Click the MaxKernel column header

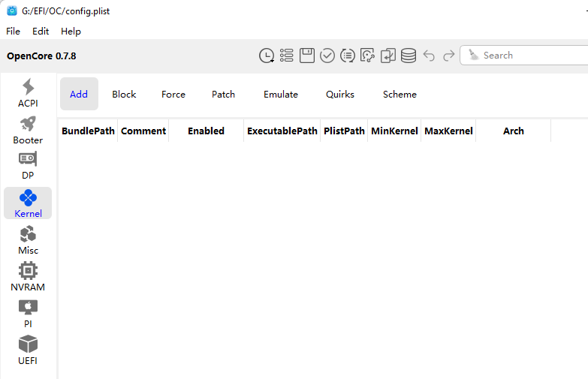(x=448, y=131)
